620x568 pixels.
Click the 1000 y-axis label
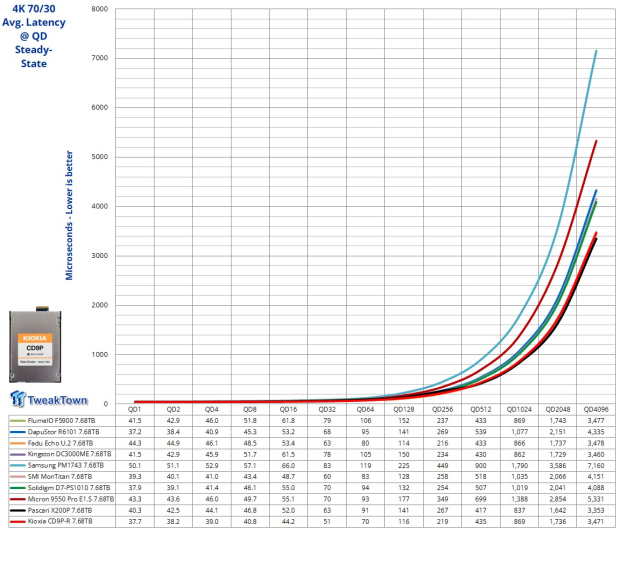100,355
